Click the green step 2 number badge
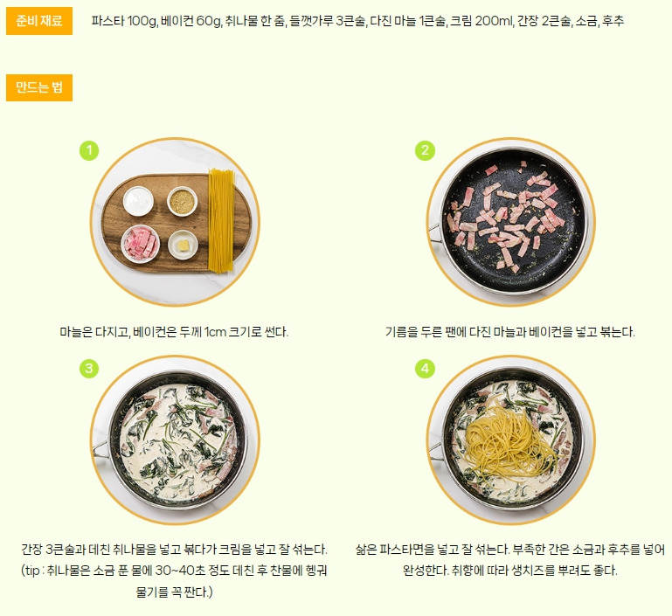Viewport: 672px width, 616px height. (425, 150)
